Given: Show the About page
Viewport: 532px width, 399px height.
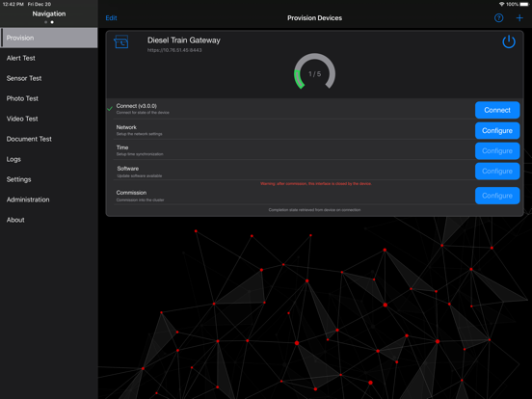Looking at the screenshot, I should tap(49, 220).
